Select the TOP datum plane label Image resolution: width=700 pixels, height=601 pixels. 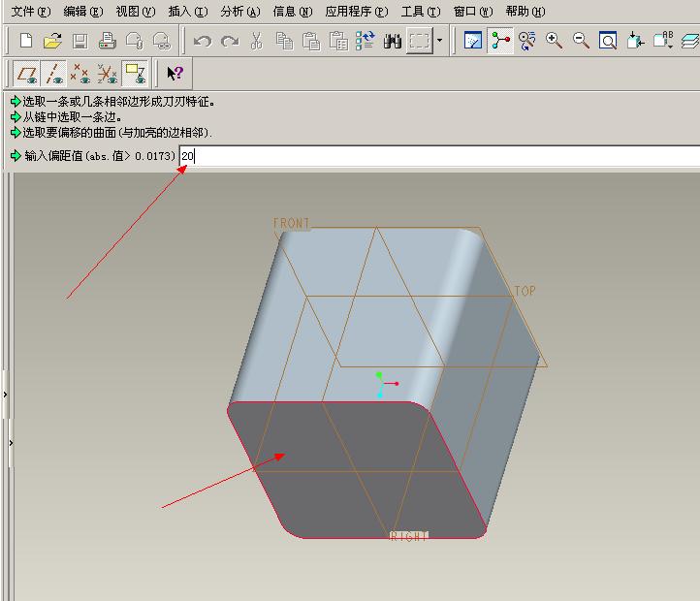[x=525, y=291]
